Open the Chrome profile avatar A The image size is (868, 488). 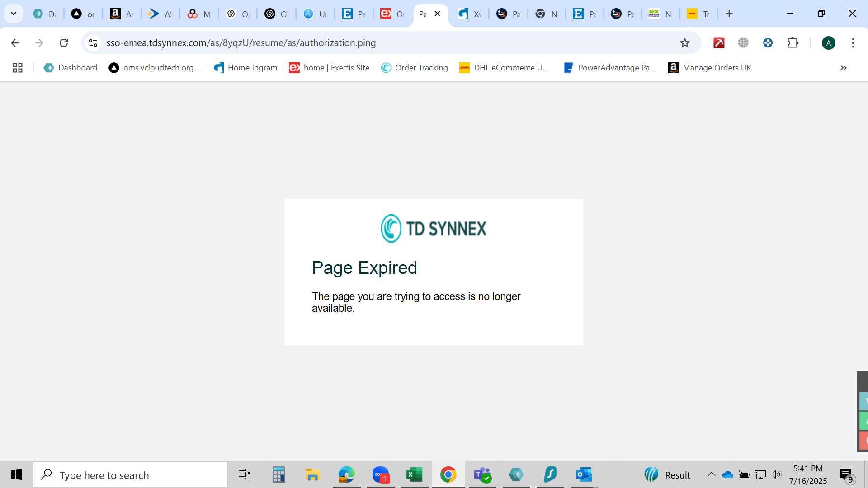click(x=828, y=43)
